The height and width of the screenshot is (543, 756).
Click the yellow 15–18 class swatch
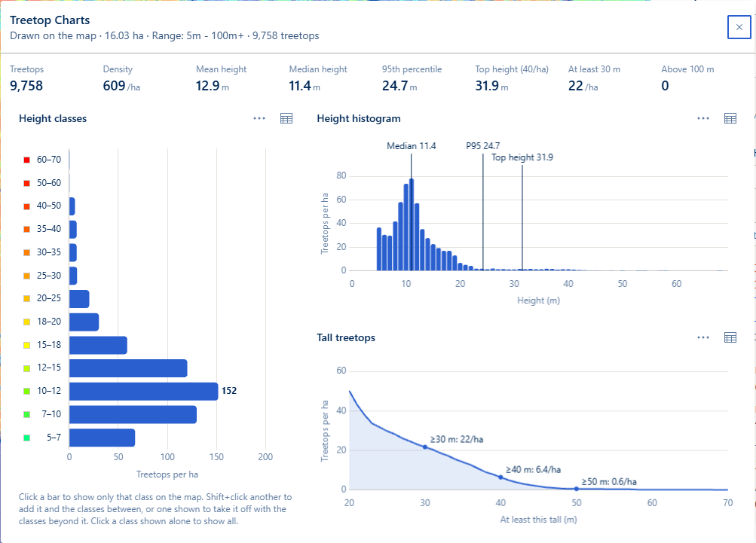tap(27, 345)
